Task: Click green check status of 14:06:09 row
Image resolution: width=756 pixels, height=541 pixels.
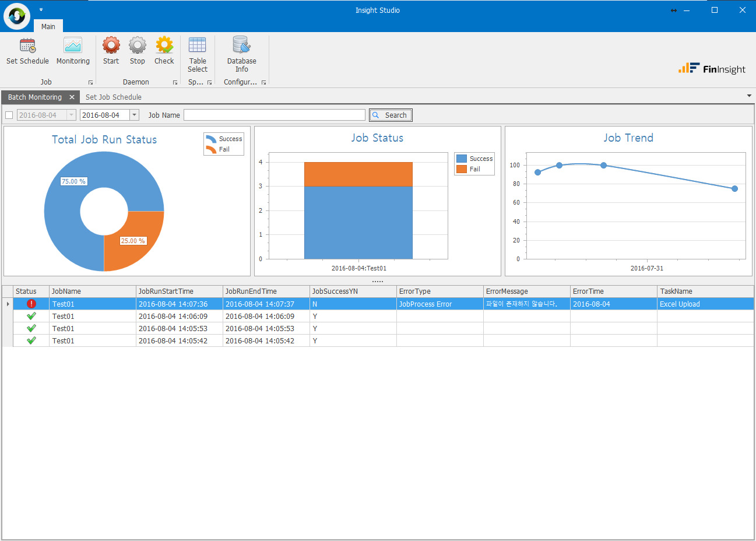Action: [31, 316]
